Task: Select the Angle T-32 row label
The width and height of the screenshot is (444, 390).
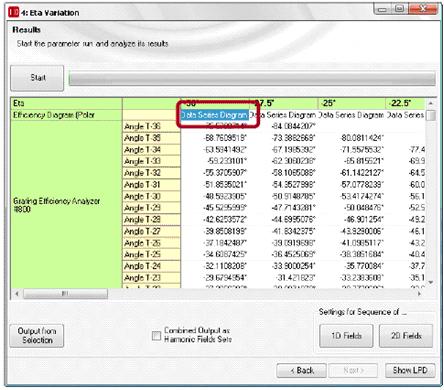Action: [x=151, y=173]
